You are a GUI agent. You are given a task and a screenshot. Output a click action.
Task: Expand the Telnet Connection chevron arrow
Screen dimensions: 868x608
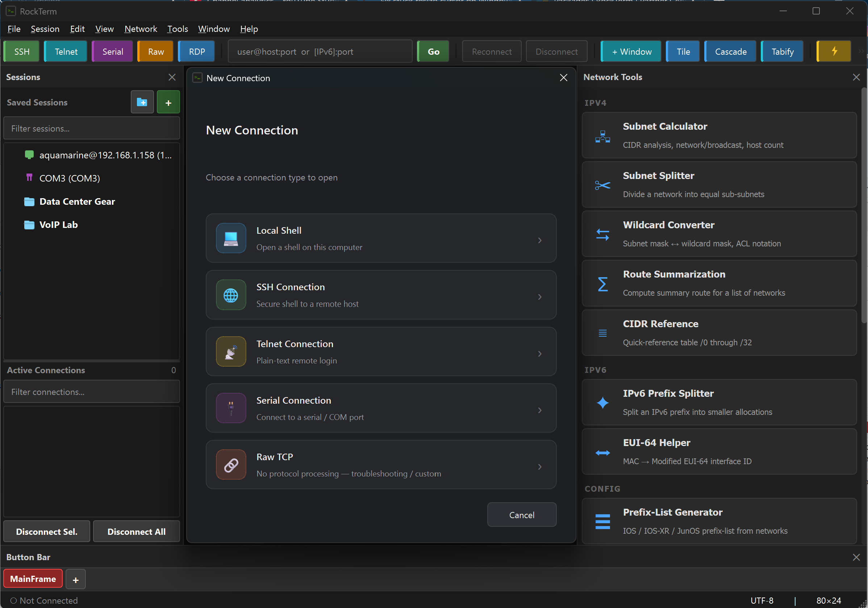pyautogui.click(x=540, y=354)
